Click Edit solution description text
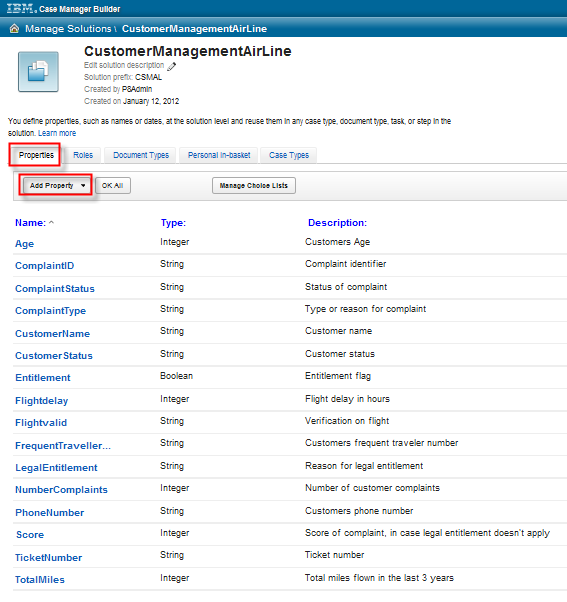567x602 pixels. coord(124,65)
